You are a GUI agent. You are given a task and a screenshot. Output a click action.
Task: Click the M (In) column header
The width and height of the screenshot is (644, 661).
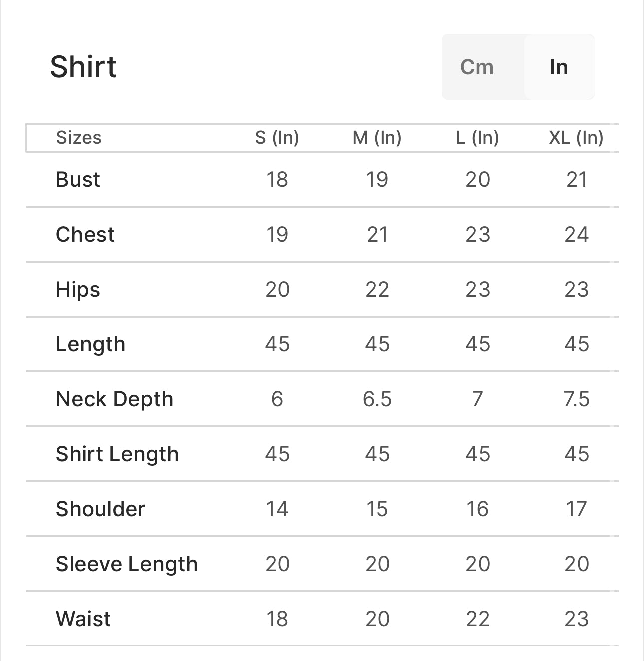point(378,138)
